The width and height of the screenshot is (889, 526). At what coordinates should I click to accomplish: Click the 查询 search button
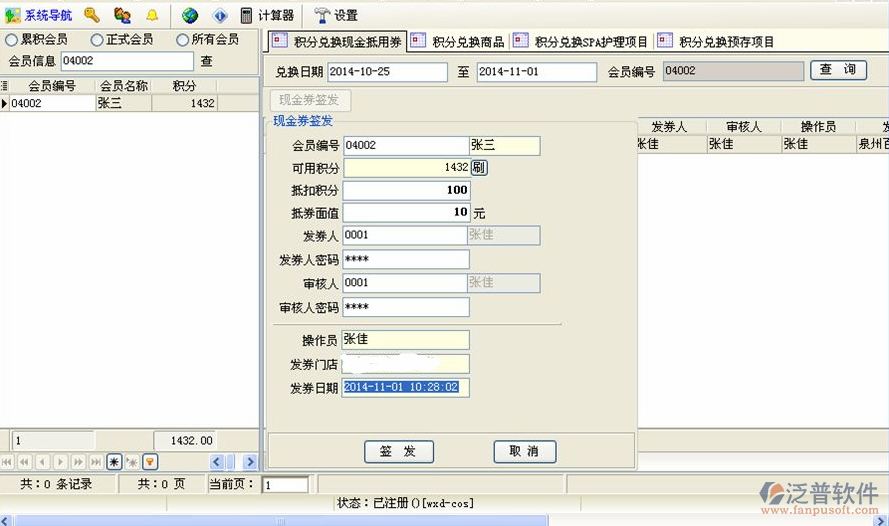(x=837, y=70)
